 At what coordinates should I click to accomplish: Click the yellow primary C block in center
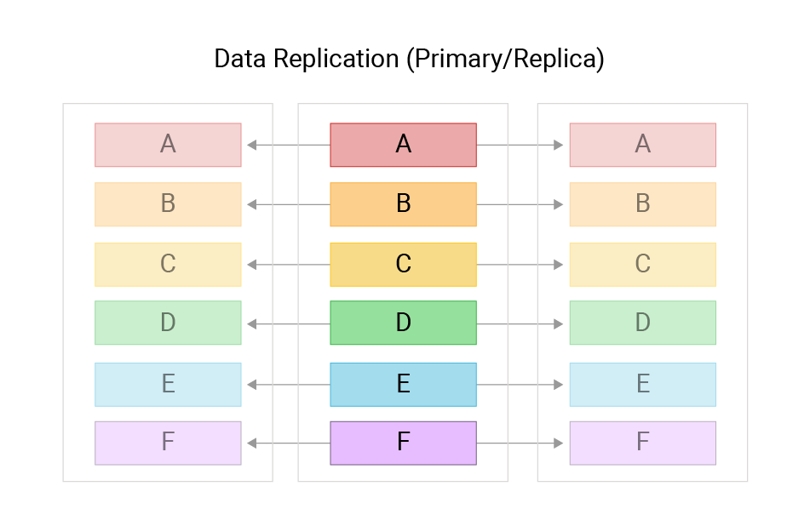[x=403, y=265]
